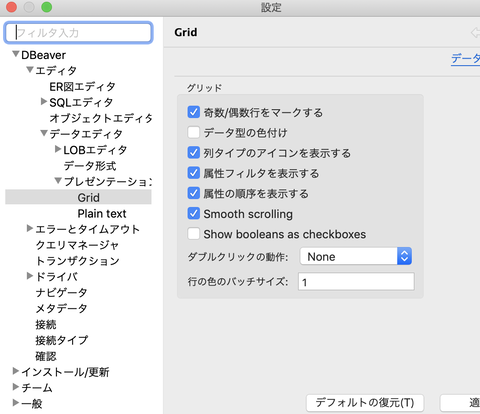Collapse the データエディタ node

(x=44, y=133)
